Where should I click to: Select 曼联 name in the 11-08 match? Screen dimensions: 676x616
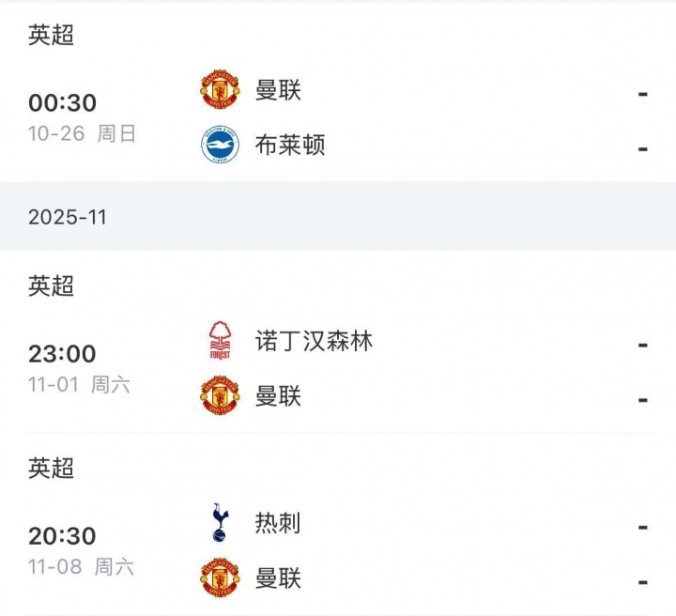[x=278, y=577]
